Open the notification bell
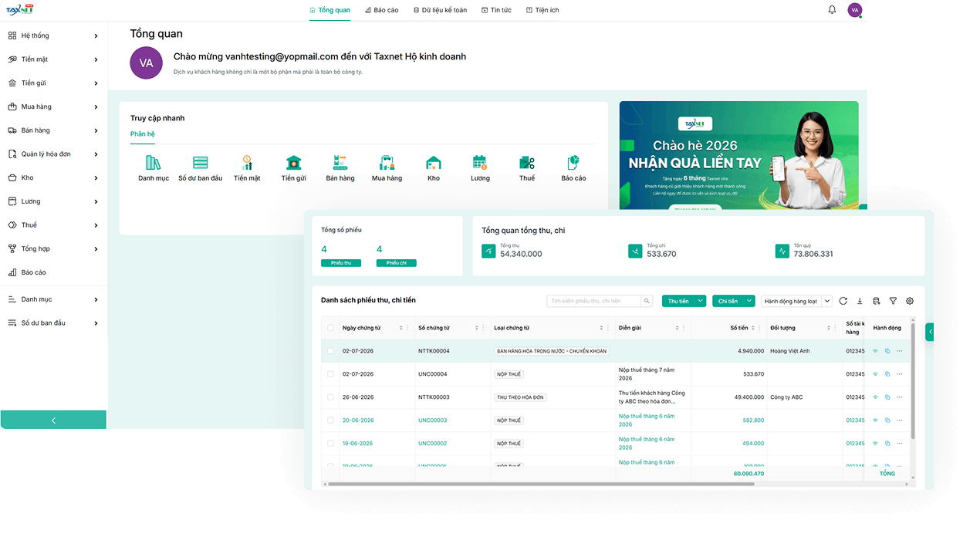 click(832, 10)
